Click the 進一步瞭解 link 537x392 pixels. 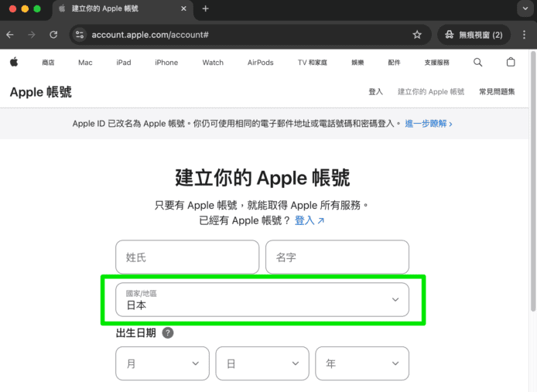point(429,124)
